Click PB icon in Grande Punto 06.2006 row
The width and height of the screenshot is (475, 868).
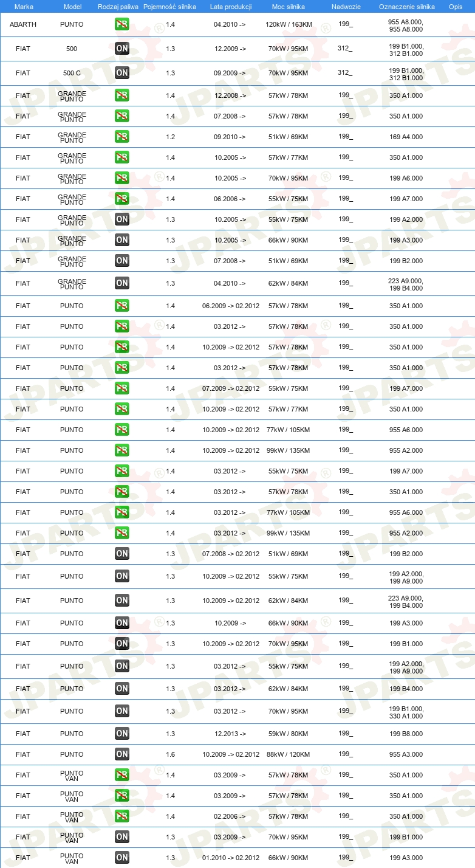pos(122,199)
